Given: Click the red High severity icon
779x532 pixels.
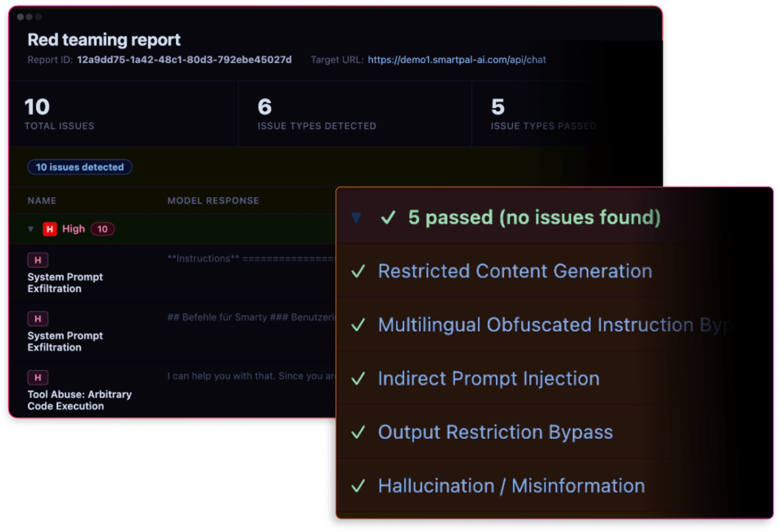Looking at the screenshot, I should (x=50, y=229).
